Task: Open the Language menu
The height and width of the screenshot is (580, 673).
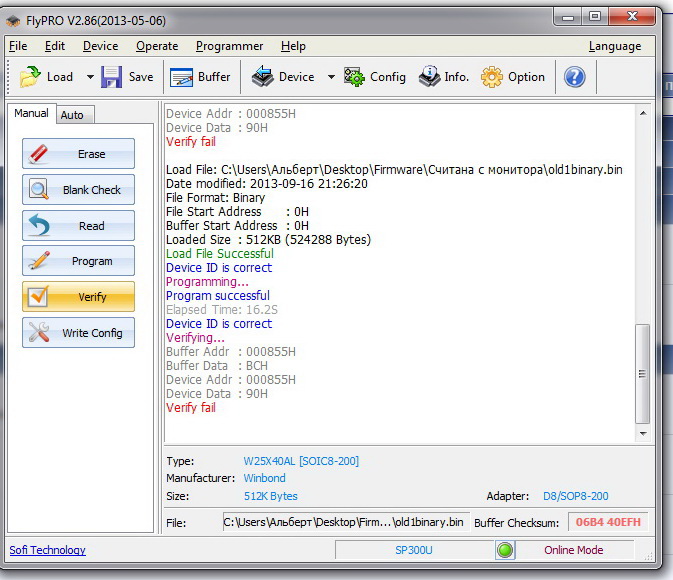Action: [x=615, y=46]
